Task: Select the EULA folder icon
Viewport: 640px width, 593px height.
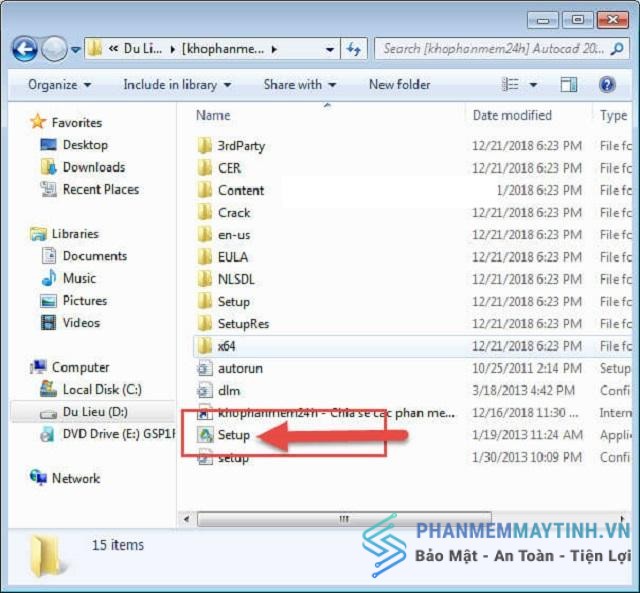Action: point(204,257)
